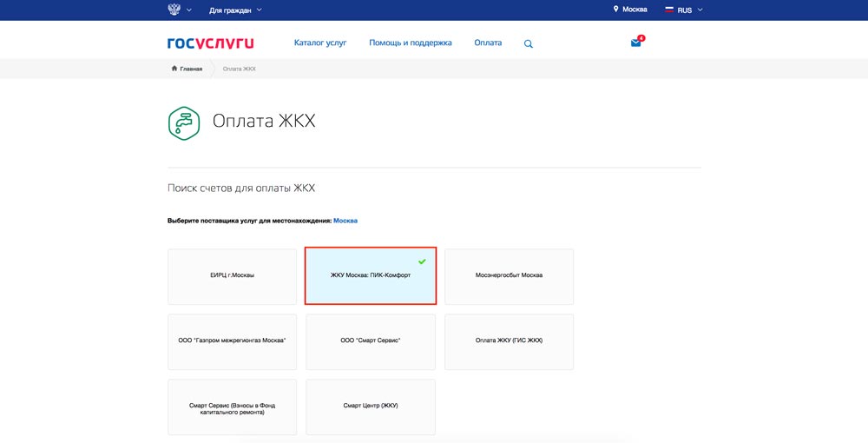Click the Russian coat of arms icon

coord(174,10)
